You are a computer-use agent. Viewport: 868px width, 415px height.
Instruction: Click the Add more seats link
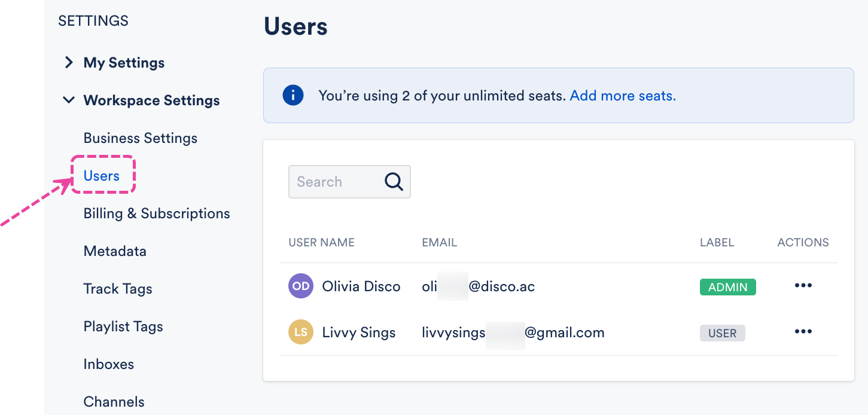pos(623,96)
